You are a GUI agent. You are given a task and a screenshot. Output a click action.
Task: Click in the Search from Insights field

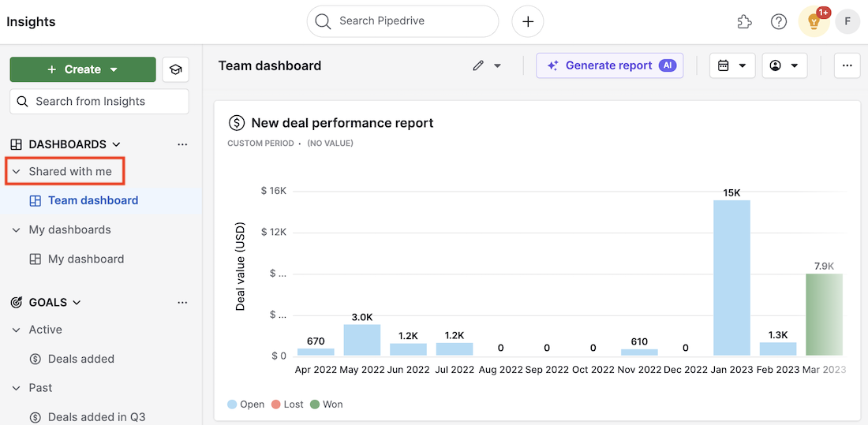(99, 102)
